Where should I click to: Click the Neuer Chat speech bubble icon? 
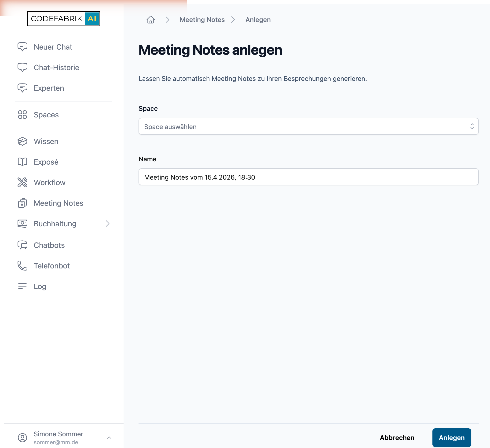[22, 47]
